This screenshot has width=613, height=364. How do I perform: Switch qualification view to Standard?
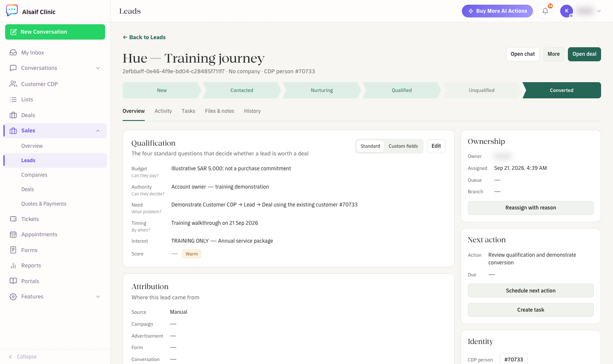pos(370,146)
